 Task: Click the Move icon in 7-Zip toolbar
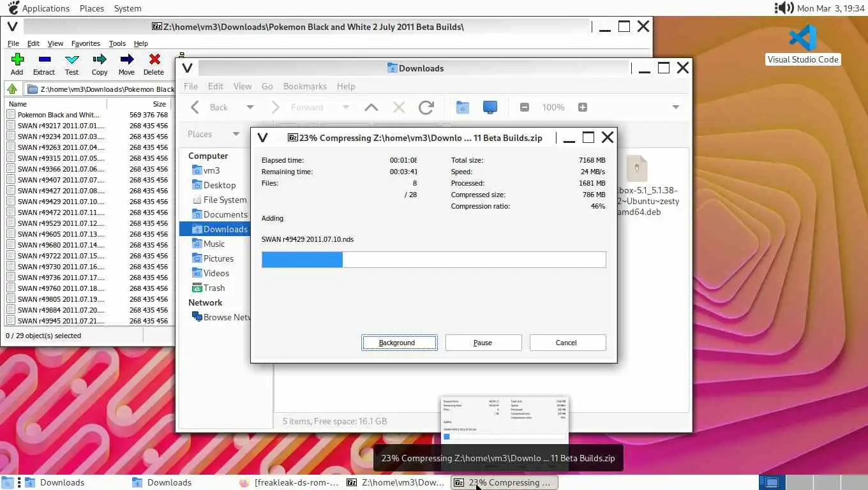pos(127,59)
